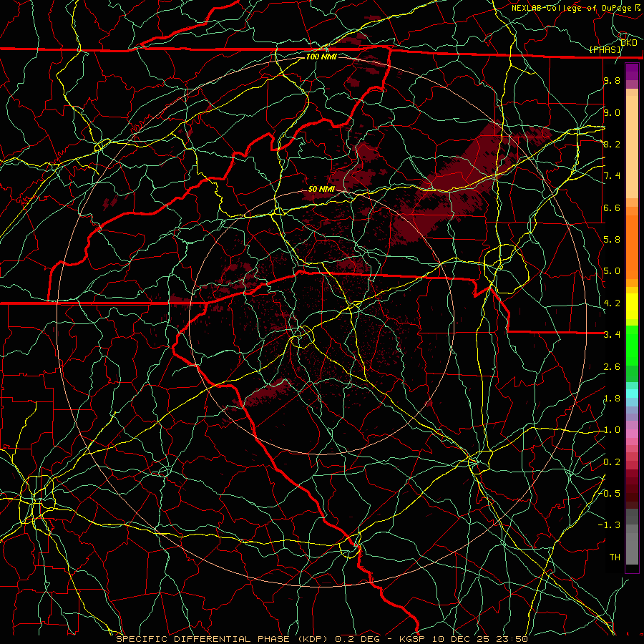
Task: Click the -1.3 scale value
Action: coord(609,525)
